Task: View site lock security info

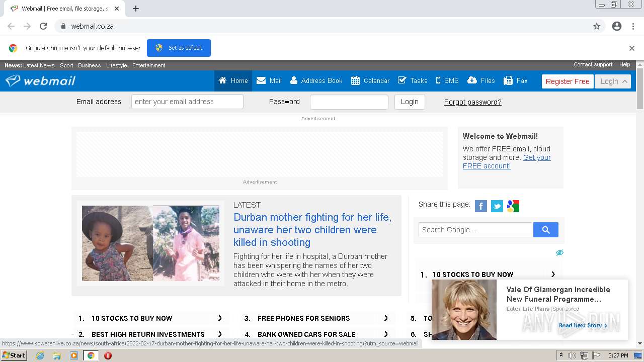Action: 63,26
